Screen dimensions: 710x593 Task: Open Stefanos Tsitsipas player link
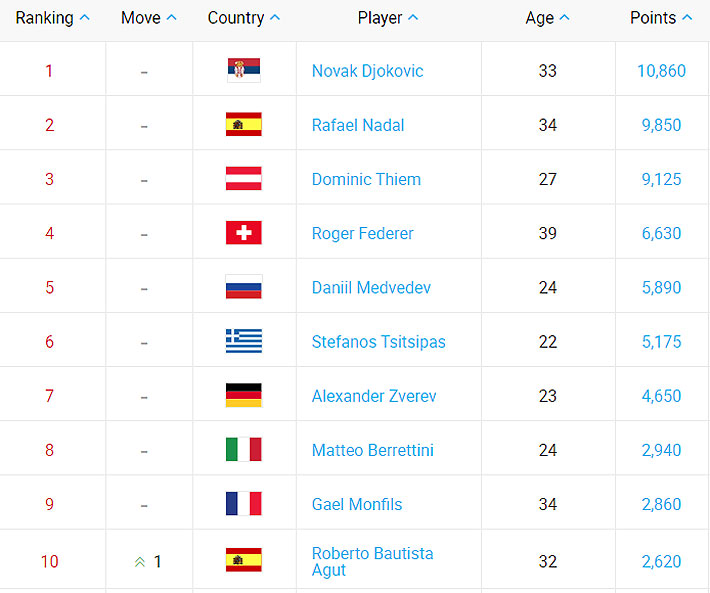coord(379,342)
